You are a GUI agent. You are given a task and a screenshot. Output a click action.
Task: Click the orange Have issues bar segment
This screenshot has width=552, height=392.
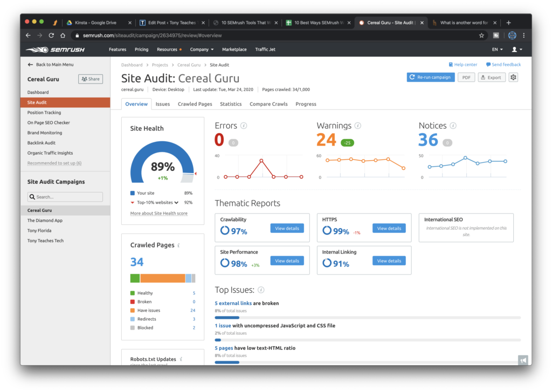(x=162, y=278)
